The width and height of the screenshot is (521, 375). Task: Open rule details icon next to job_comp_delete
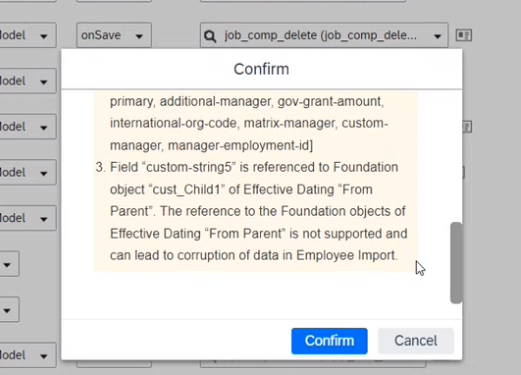coord(464,35)
